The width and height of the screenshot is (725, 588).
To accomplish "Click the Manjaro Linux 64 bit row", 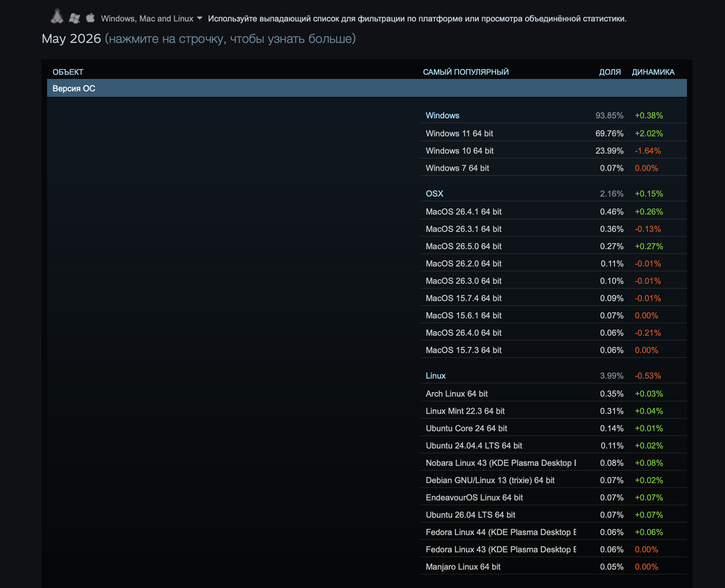I will 553,567.
